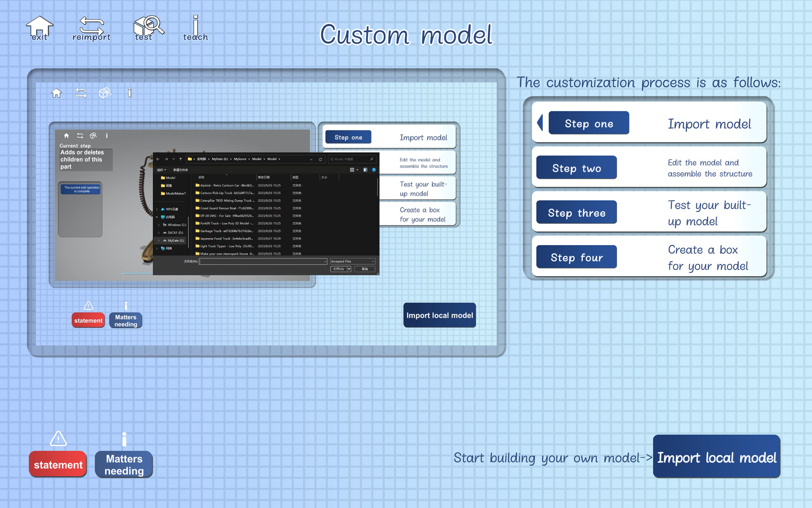This screenshot has height=508, width=812.
Task: Click the info icon in the editor panel
Action: (130, 93)
